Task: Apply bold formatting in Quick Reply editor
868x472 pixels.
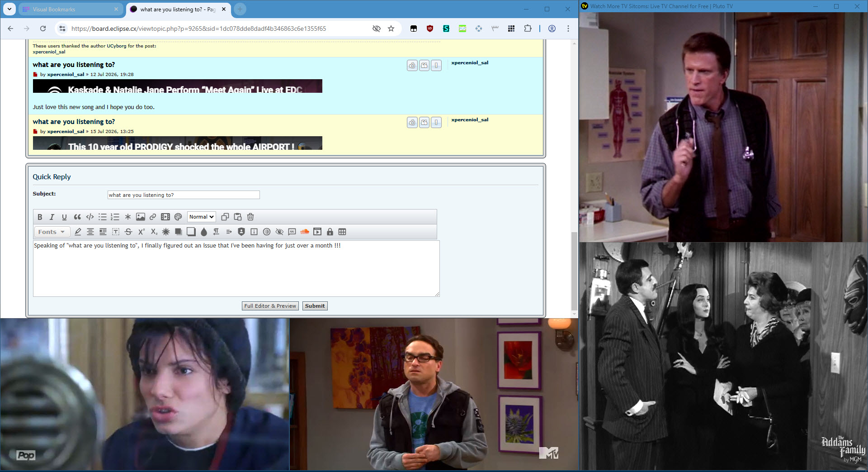Action: [x=40, y=217]
